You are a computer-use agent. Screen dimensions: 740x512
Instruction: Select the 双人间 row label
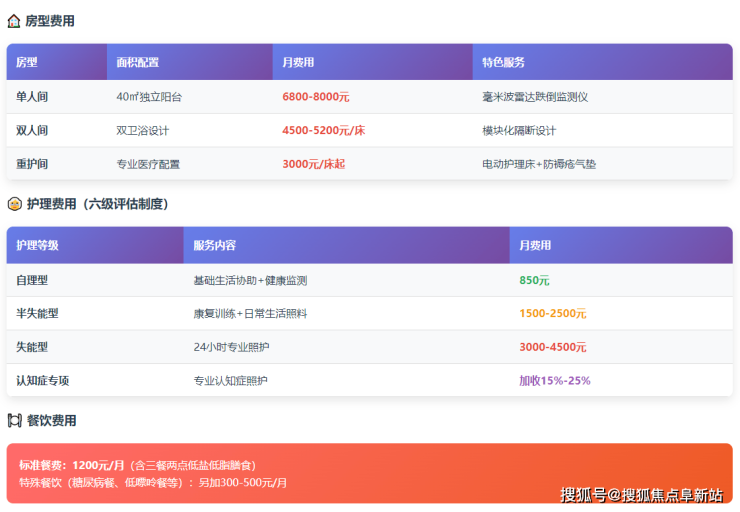(x=32, y=130)
